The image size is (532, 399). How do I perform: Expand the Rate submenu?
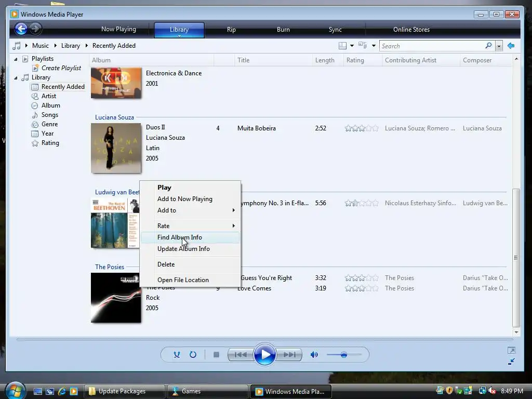click(x=190, y=226)
